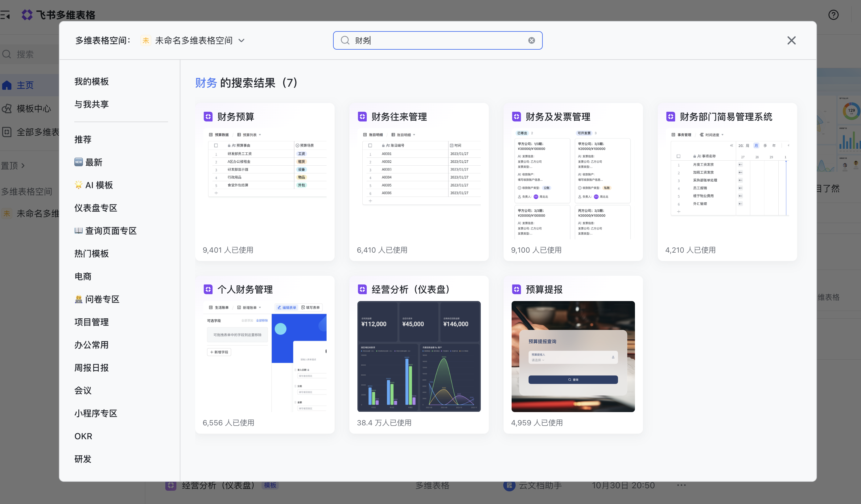
Task: Open 模板中心 via its sidebar icon
Action: coord(7,108)
